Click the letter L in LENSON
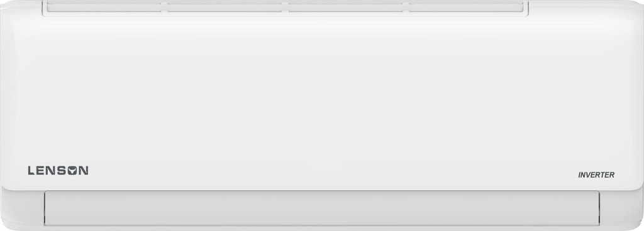The height and width of the screenshot is (231, 644). click(x=31, y=171)
